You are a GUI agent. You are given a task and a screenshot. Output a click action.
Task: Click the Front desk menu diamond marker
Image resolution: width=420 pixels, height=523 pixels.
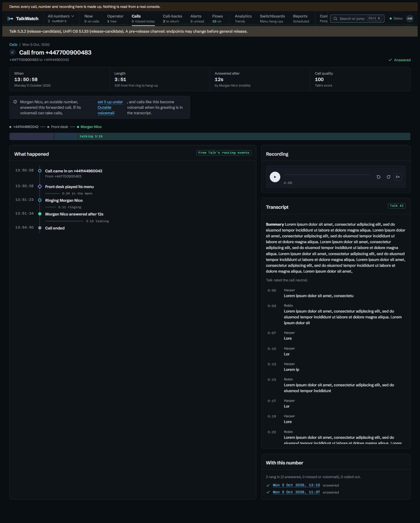[x=40, y=186]
